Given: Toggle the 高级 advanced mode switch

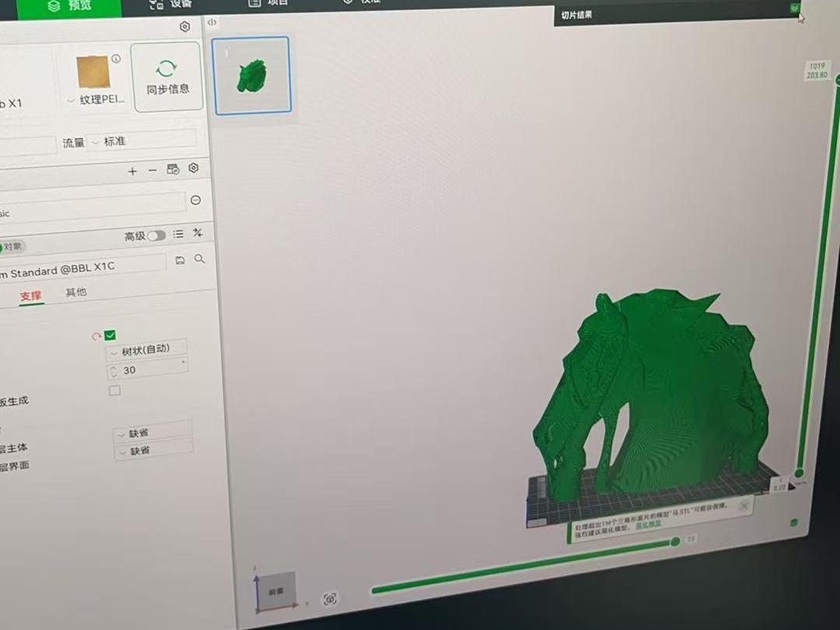Looking at the screenshot, I should click(156, 236).
